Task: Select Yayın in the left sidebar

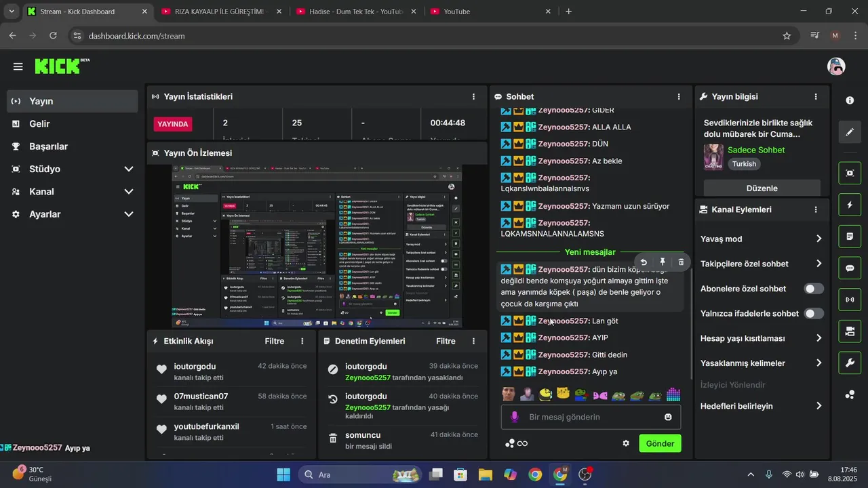Action: [73, 101]
